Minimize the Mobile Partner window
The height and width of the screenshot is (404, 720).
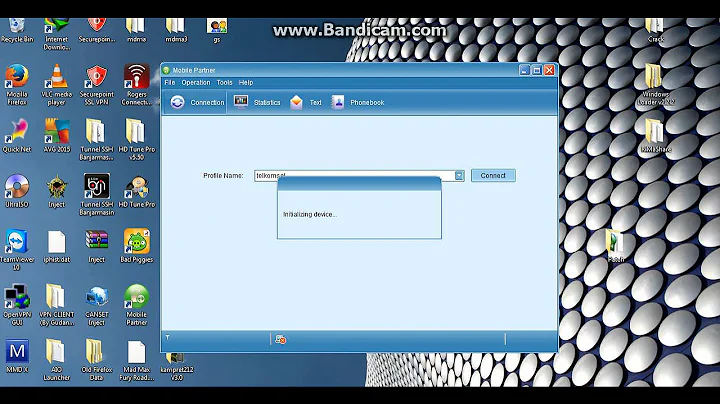525,70
